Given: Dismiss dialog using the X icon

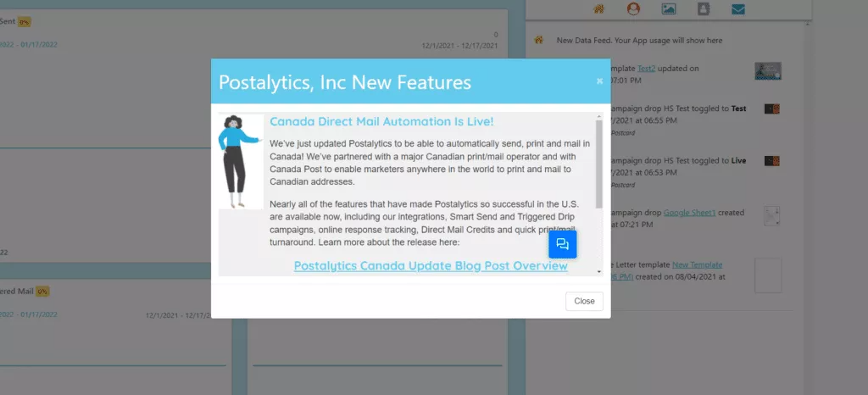Looking at the screenshot, I should (599, 81).
